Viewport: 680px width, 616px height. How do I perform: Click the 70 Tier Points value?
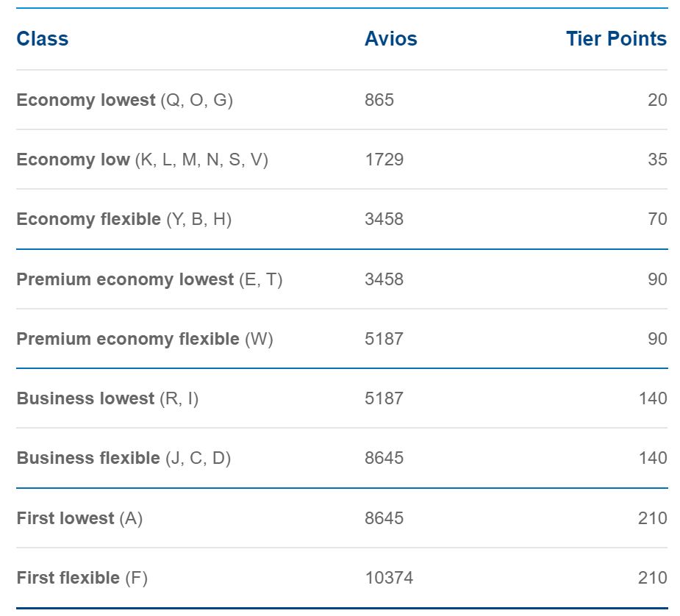tap(657, 219)
